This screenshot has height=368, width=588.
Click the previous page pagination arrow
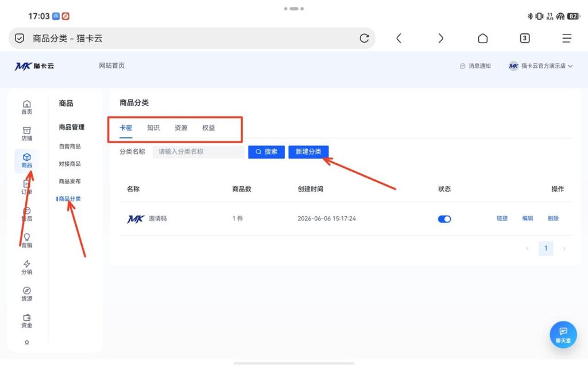click(x=527, y=248)
